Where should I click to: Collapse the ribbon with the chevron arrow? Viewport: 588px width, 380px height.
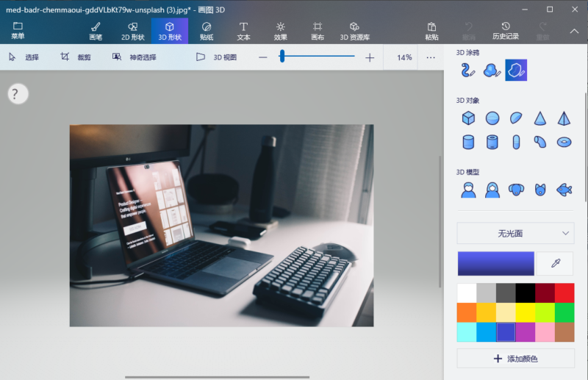(574, 32)
